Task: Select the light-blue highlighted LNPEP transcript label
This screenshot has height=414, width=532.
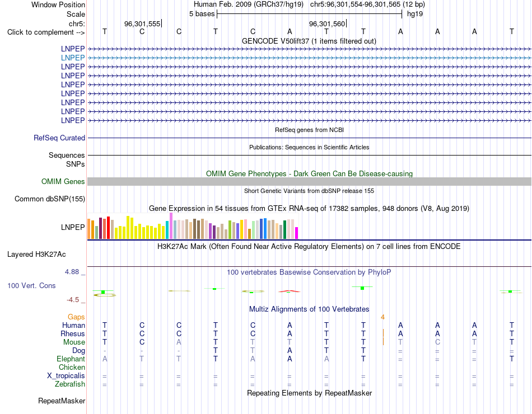Action: click(73, 58)
